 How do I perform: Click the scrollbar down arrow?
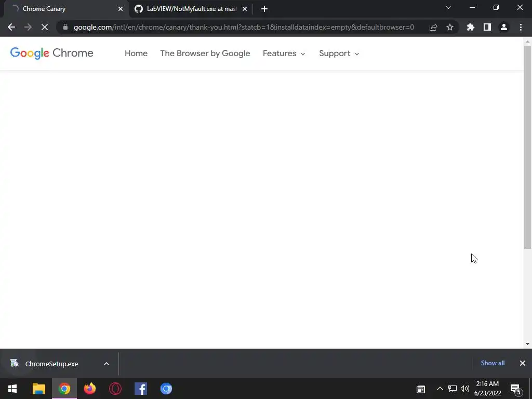pyautogui.click(x=528, y=344)
